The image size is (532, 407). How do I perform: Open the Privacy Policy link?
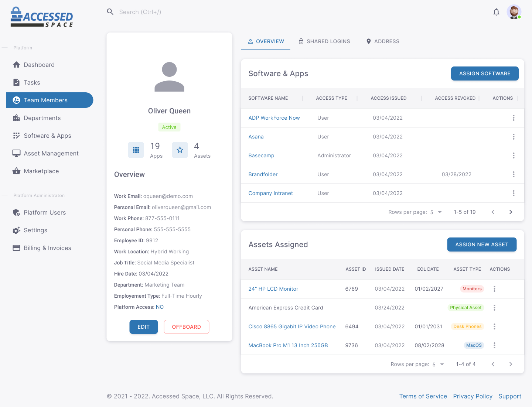473,396
